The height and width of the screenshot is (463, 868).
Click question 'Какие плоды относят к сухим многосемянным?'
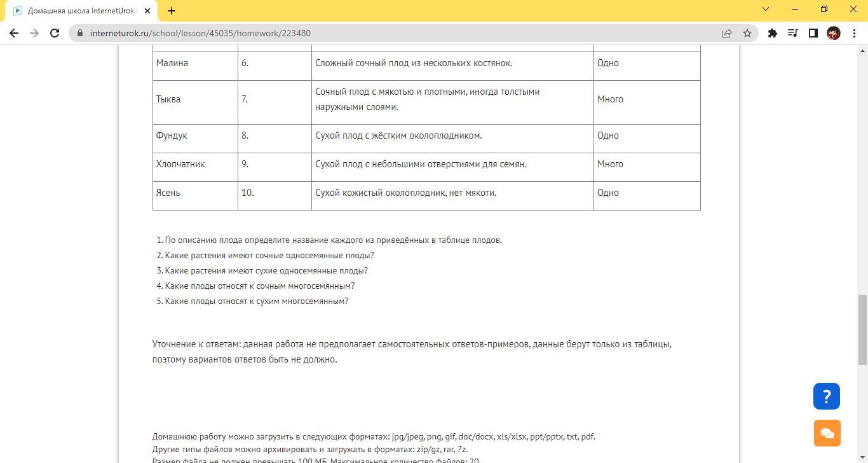[257, 301]
